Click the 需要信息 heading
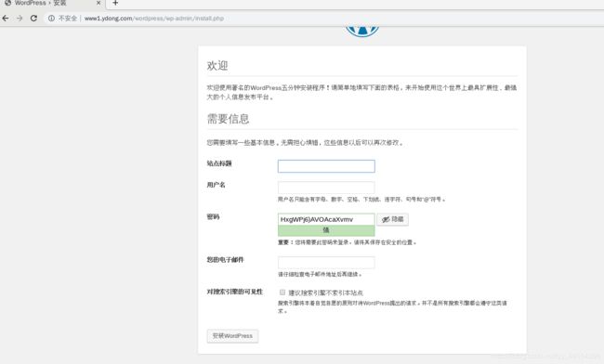 click(x=228, y=119)
